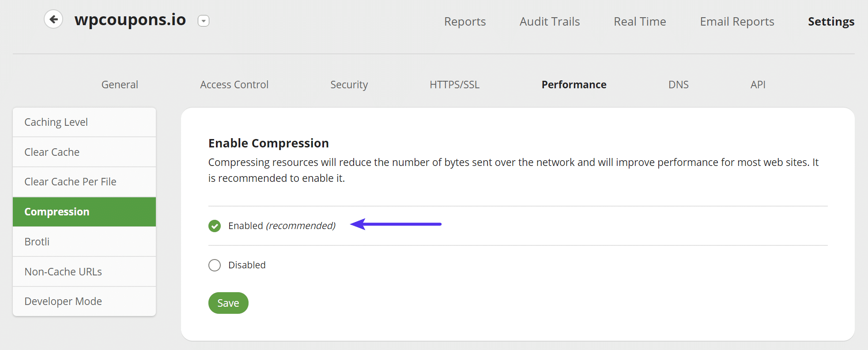Switch to the Performance tab
868x350 pixels.
pos(574,84)
